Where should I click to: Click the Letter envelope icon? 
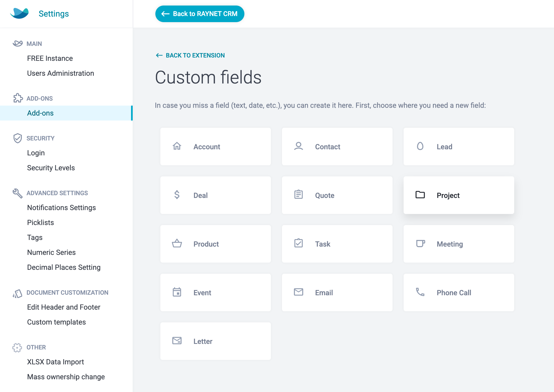177,341
